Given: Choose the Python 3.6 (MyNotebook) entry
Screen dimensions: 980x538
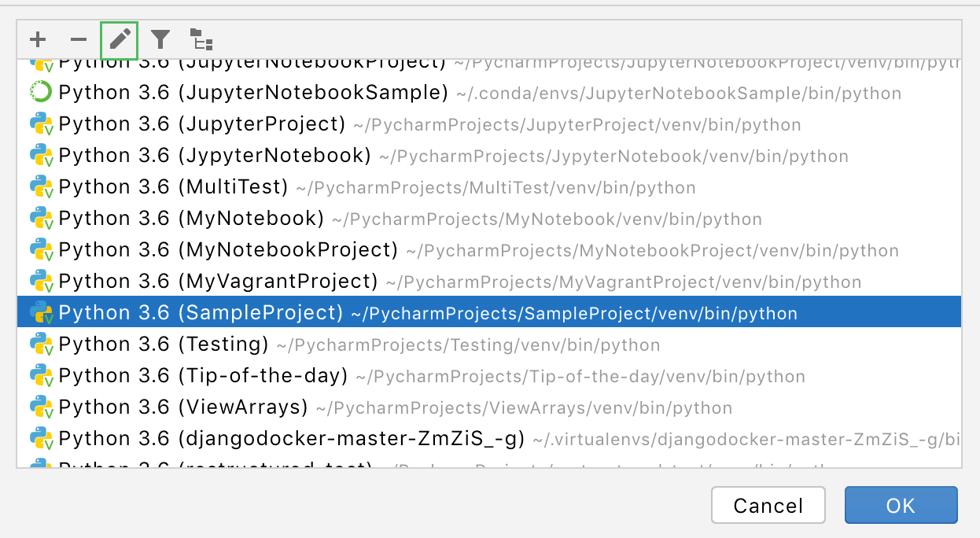Looking at the screenshot, I should click(191, 219).
